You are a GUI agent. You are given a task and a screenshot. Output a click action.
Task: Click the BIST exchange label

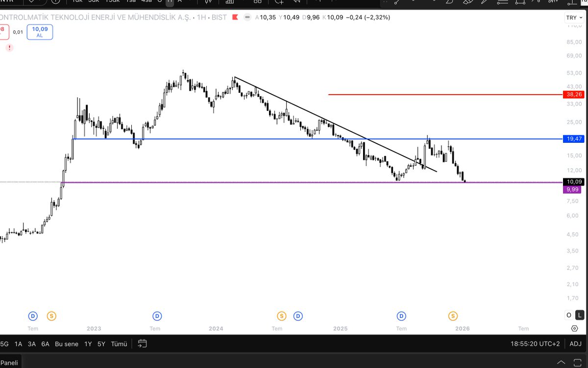219,17
